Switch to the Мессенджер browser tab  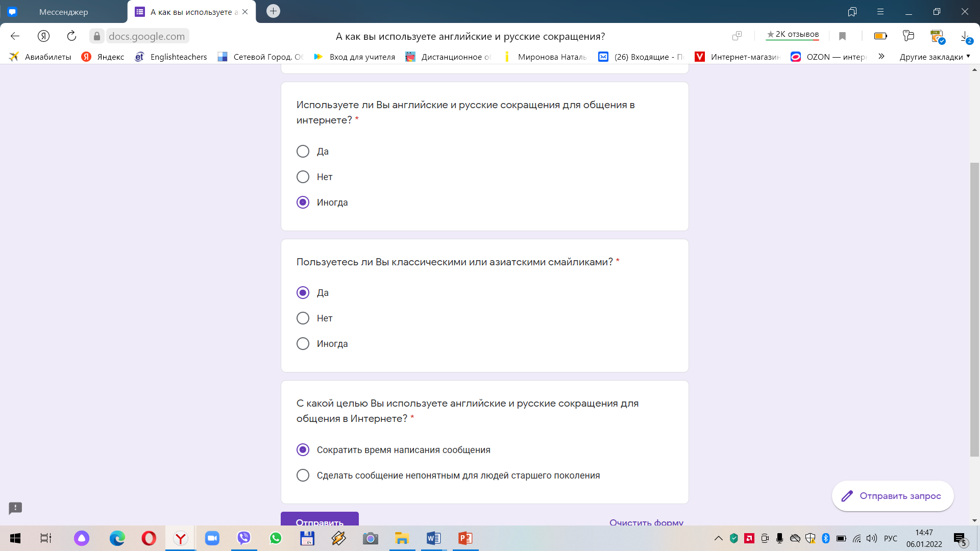point(64,11)
